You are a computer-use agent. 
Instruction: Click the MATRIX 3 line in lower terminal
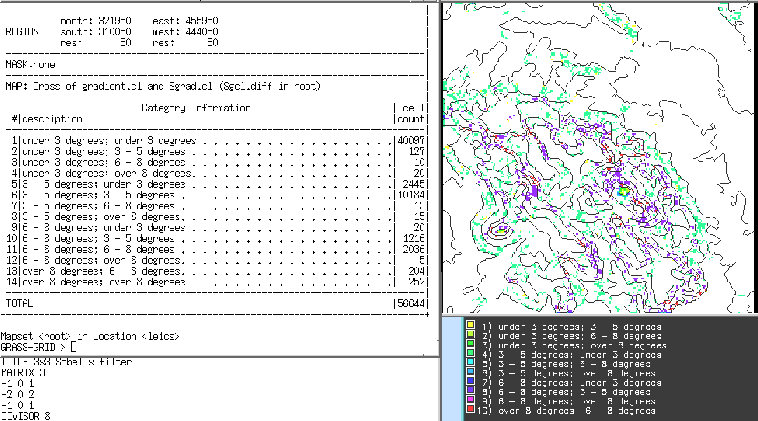[23, 373]
